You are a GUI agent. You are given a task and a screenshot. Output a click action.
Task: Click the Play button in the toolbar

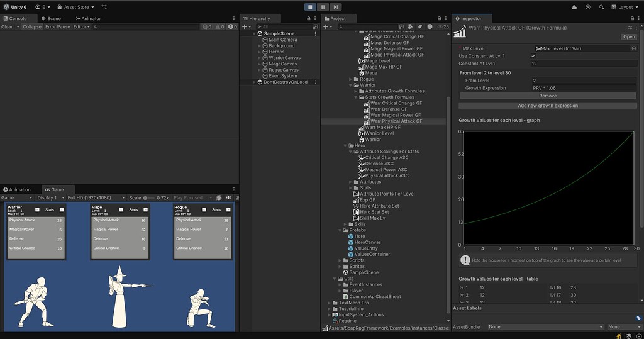click(x=309, y=7)
